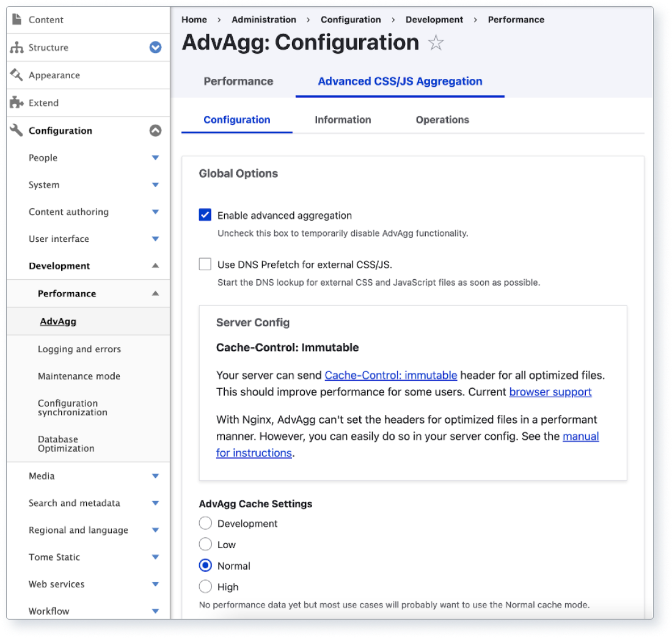Select the Development cache setting radio
This screenshot has width=672, height=638.
[x=205, y=522]
